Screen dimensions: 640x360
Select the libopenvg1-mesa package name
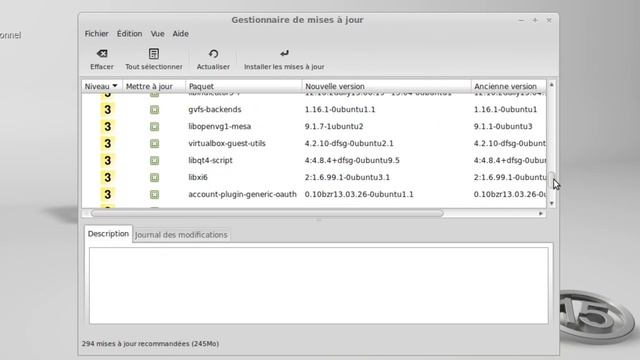[x=220, y=127]
